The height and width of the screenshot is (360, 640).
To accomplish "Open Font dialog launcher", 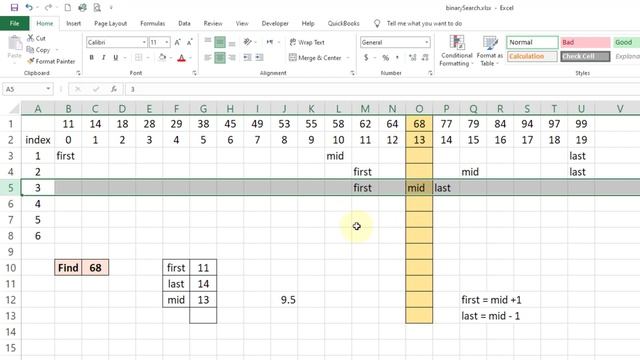I will (194, 73).
